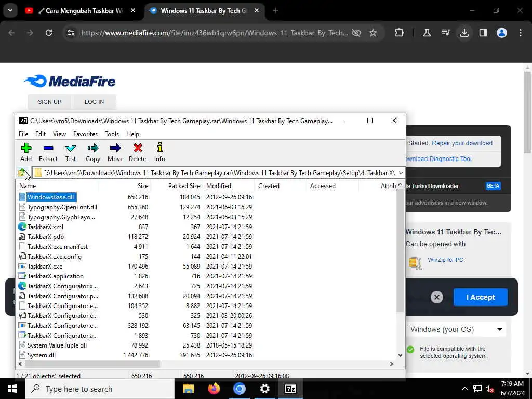The image size is (532, 399).
Task: Click the volume icon in system tray
Action: click(x=489, y=389)
